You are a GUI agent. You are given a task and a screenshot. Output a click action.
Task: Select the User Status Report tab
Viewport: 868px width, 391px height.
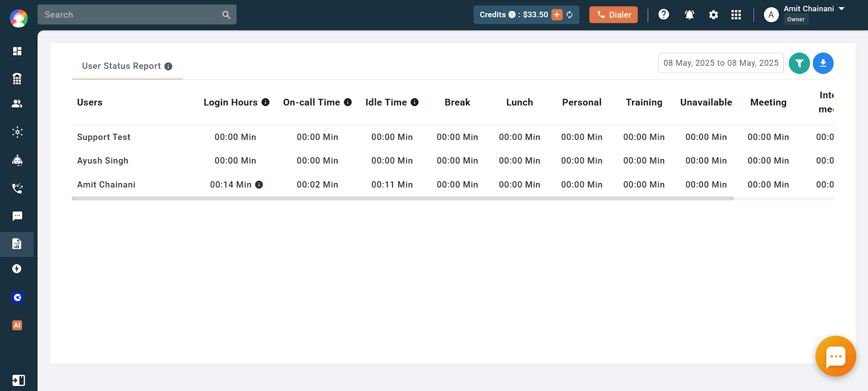(x=127, y=66)
